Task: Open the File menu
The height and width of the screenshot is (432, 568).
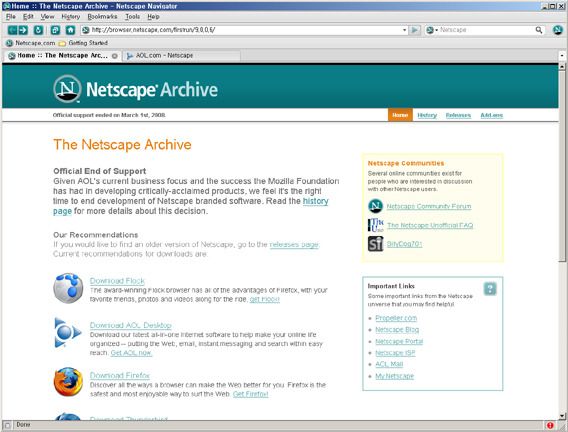Action: (11, 17)
